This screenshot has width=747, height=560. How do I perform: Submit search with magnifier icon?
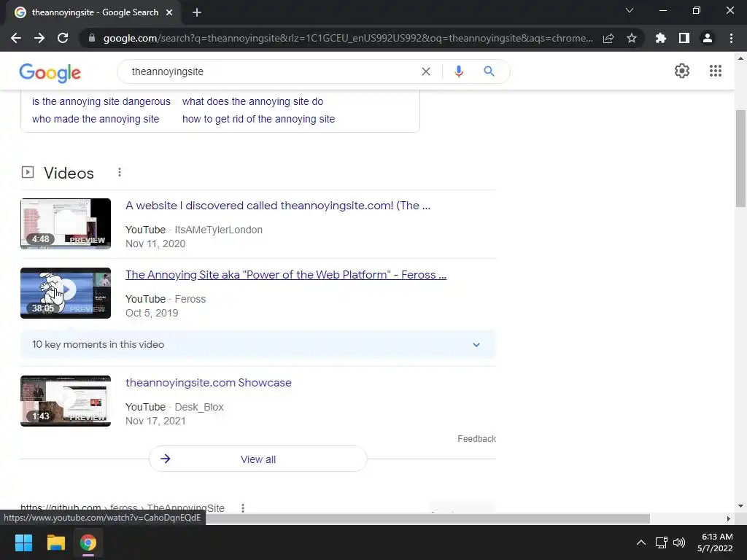tap(489, 71)
